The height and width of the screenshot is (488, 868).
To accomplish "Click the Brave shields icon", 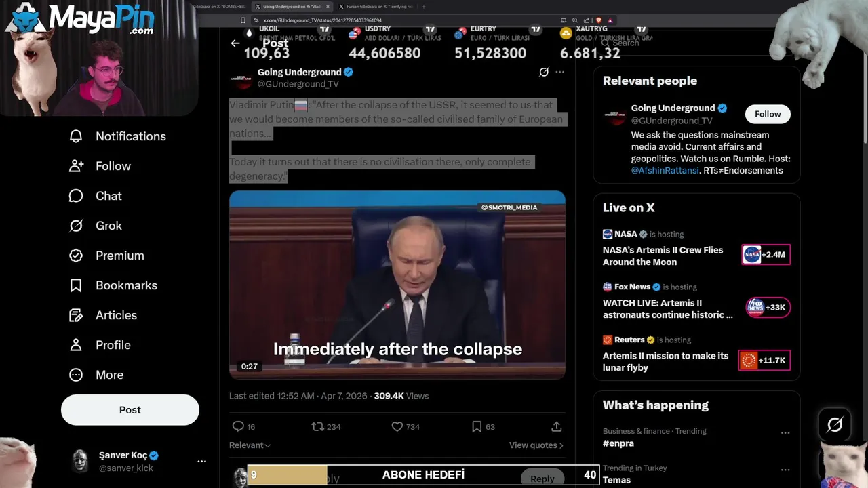I will 599,20.
